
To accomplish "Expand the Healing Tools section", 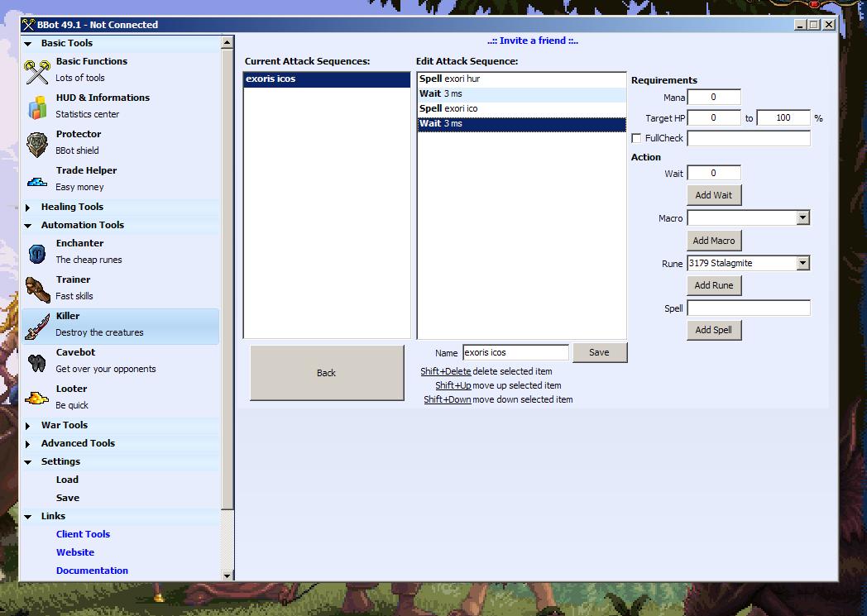I will [x=72, y=207].
